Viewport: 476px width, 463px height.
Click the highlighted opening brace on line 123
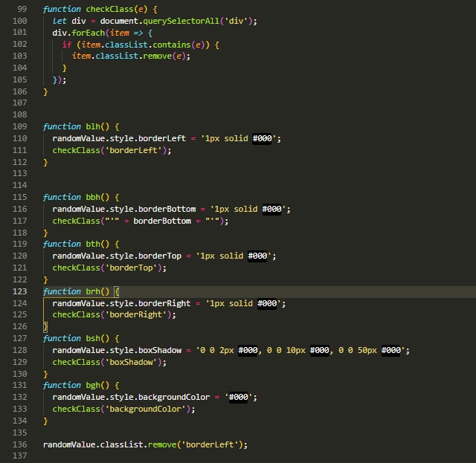(117, 291)
